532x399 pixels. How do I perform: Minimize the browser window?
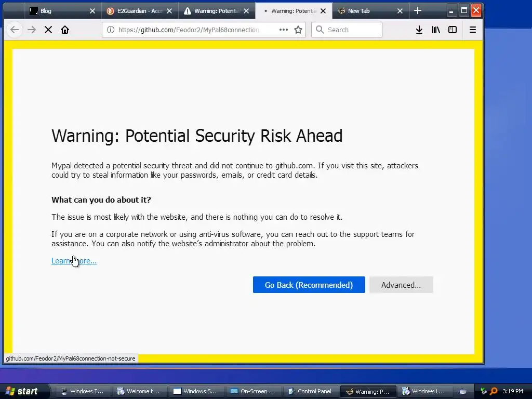click(451, 11)
